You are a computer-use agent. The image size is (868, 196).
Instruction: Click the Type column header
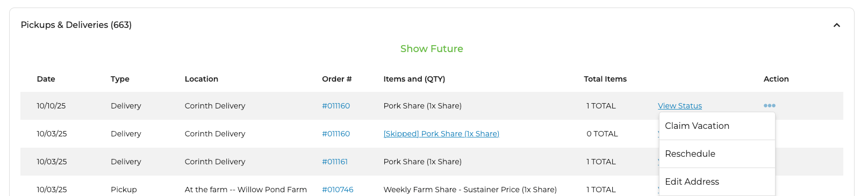(x=120, y=79)
